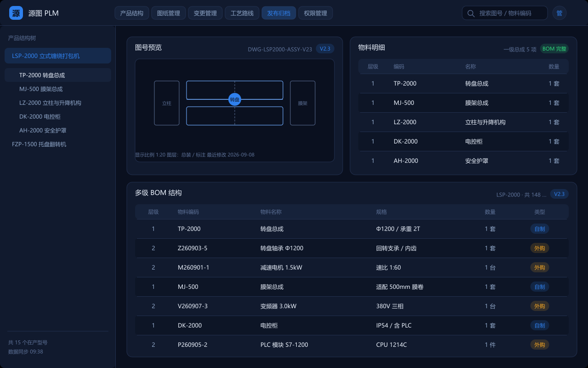
Task: Click 安全护罩 in the 物料明细 table
Action: 477,161
